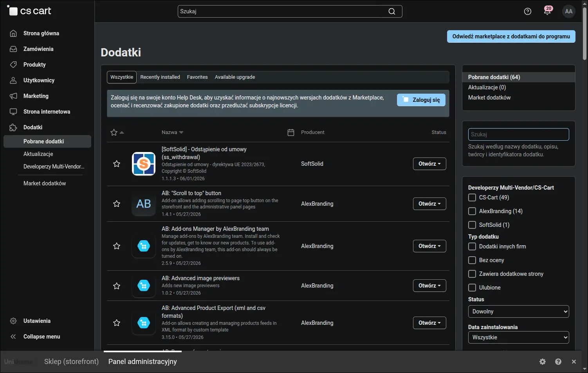Check the CS-Cart (49) developer filter

[x=472, y=197]
